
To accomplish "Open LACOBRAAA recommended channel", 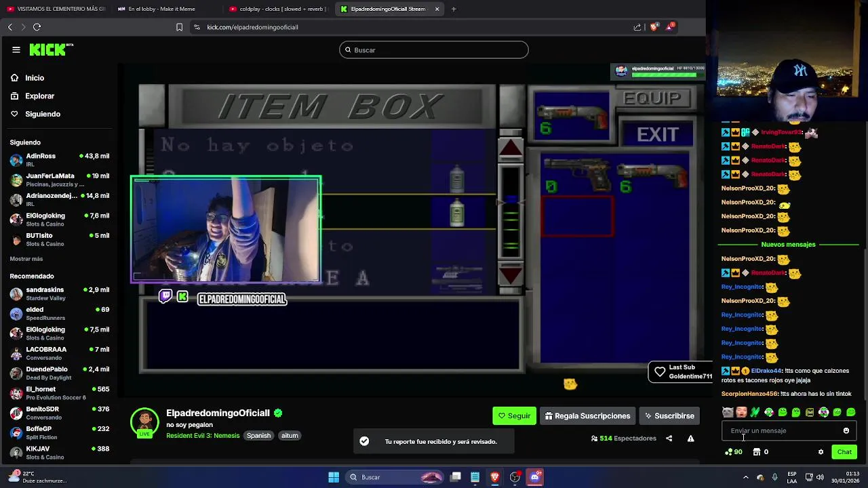I will click(60, 353).
